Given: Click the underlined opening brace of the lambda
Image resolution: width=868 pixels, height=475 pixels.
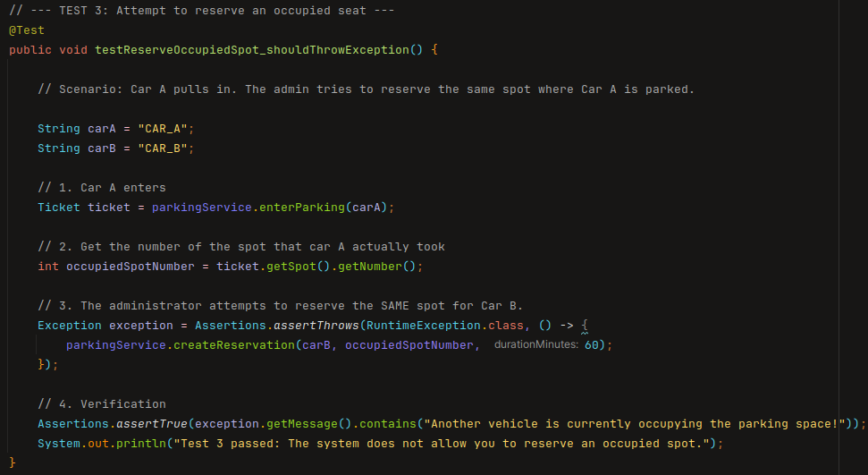Looking at the screenshot, I should [585, 326].
